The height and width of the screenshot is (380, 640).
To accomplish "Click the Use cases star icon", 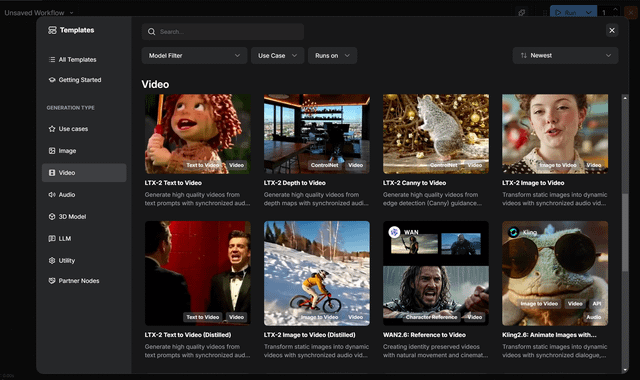I will tap(52, 129).
